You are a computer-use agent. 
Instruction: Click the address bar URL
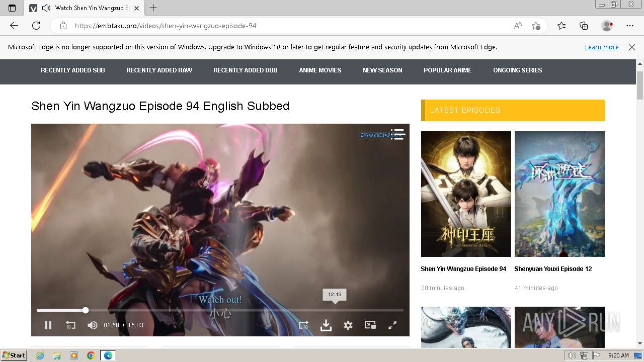[166, 26]
